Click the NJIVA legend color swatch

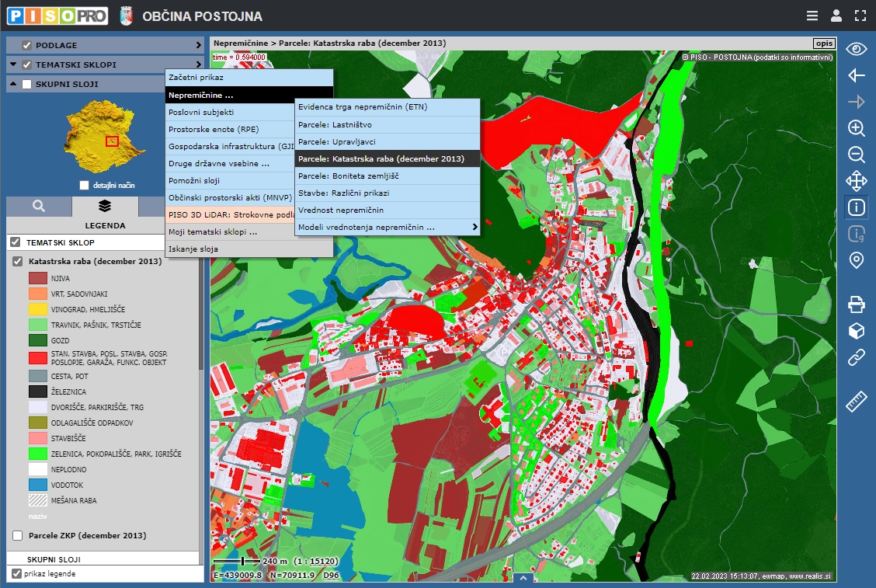pos(39,278)
